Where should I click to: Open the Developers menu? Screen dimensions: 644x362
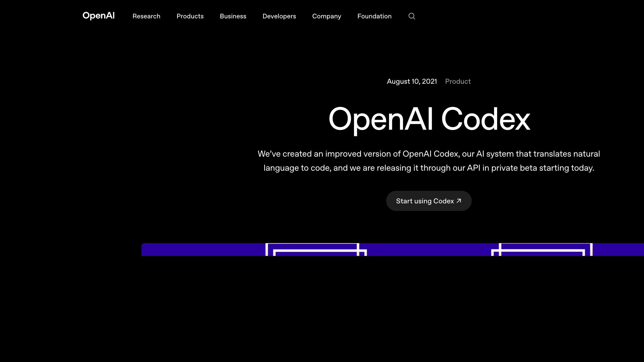point(279,16)
